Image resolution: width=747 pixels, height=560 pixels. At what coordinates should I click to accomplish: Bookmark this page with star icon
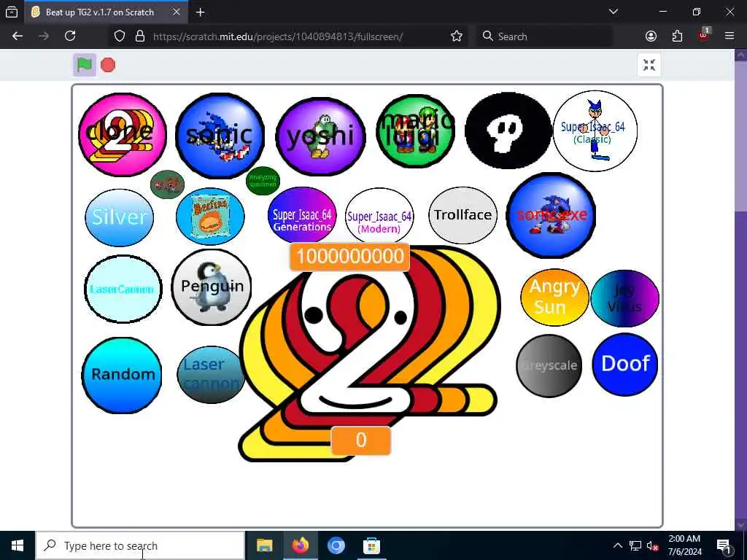pyautogui.click(x=457, y=36)
